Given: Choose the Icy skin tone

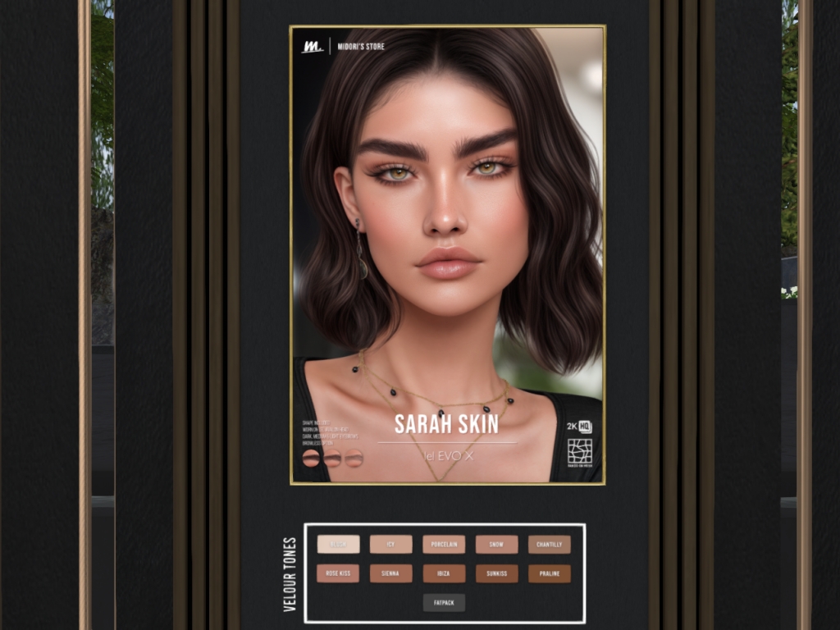Looking at the screenshot, I should [x=391, y=545].
